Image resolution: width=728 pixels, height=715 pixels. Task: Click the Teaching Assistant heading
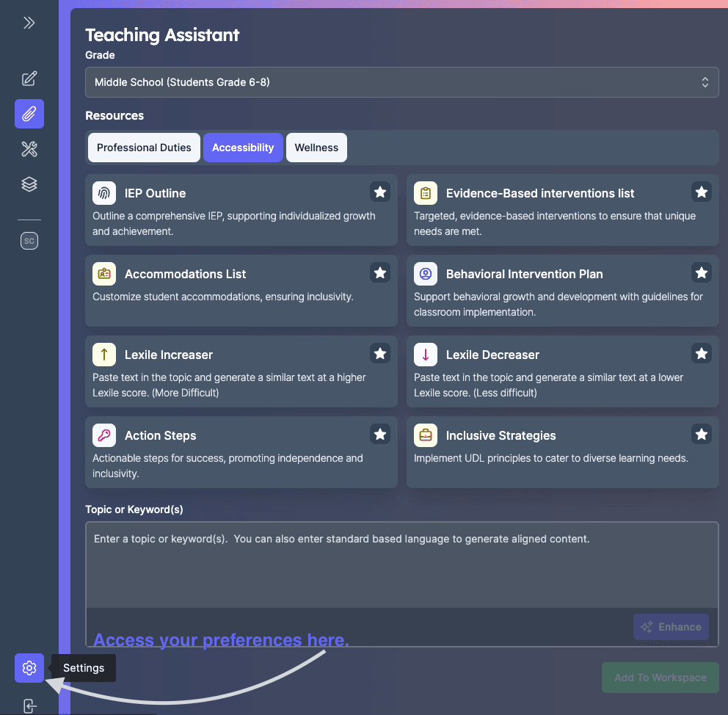tap(162, 35)
